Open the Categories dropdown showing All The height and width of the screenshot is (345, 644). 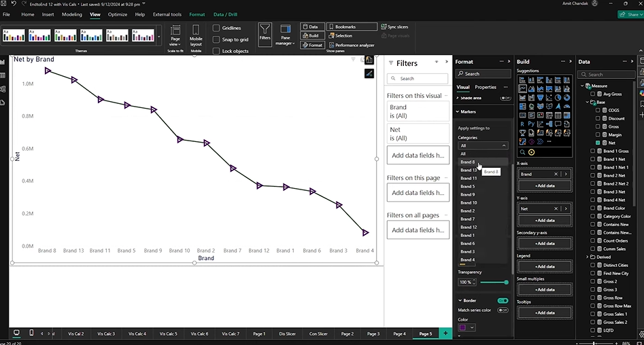coord(483,145)
